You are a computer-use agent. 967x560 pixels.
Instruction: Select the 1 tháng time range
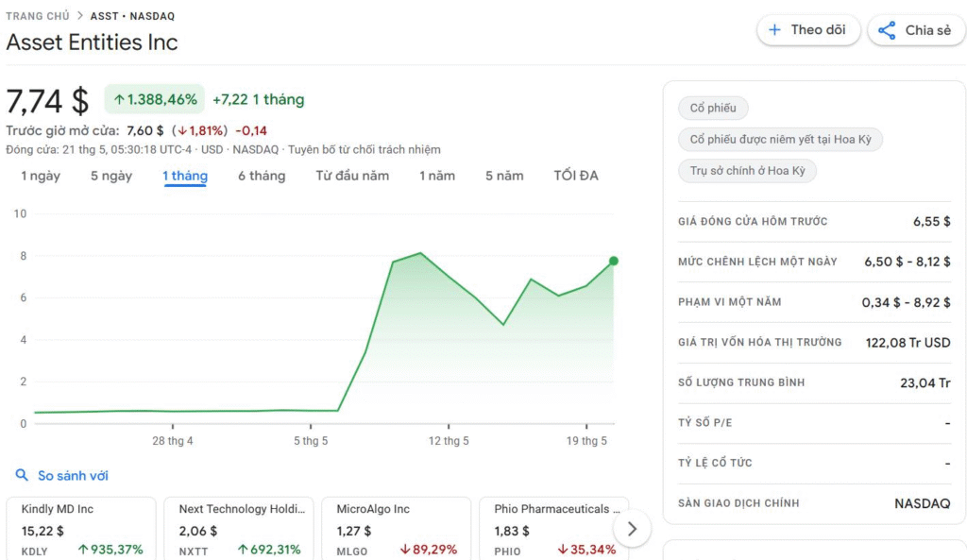coord(185,176)
